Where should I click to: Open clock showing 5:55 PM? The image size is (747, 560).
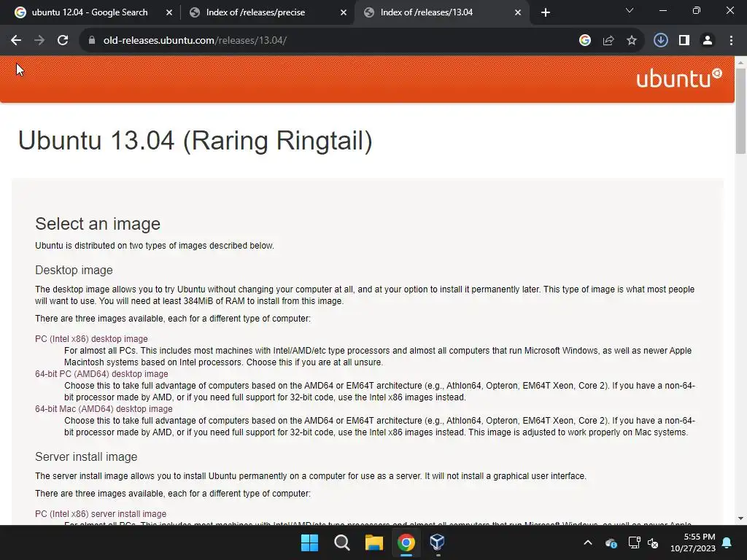click(693, 542)
